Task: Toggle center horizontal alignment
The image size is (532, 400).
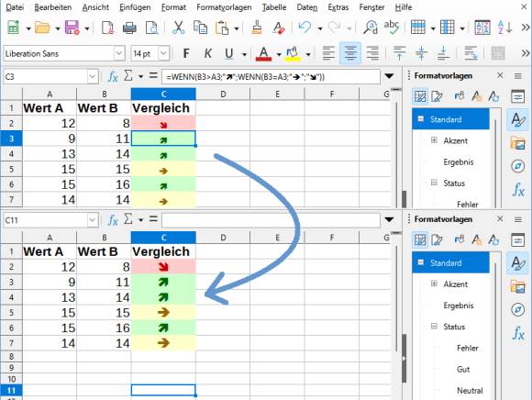Action: [350, 53]
